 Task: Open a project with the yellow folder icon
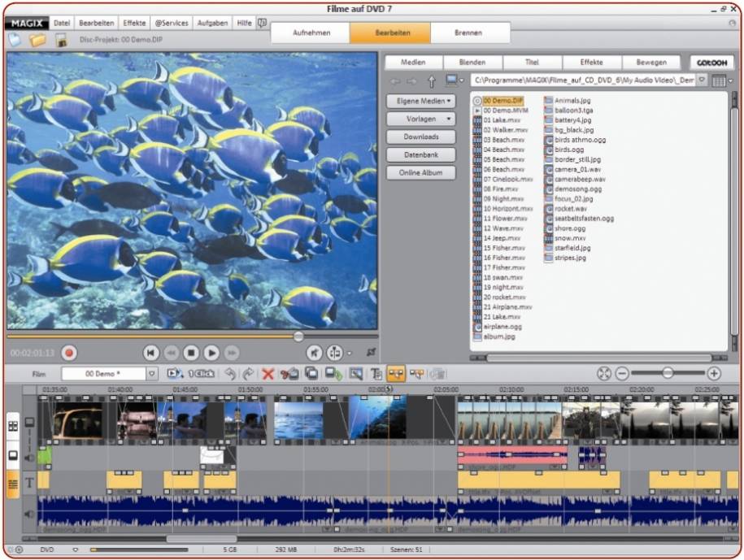tap(37, 40)
